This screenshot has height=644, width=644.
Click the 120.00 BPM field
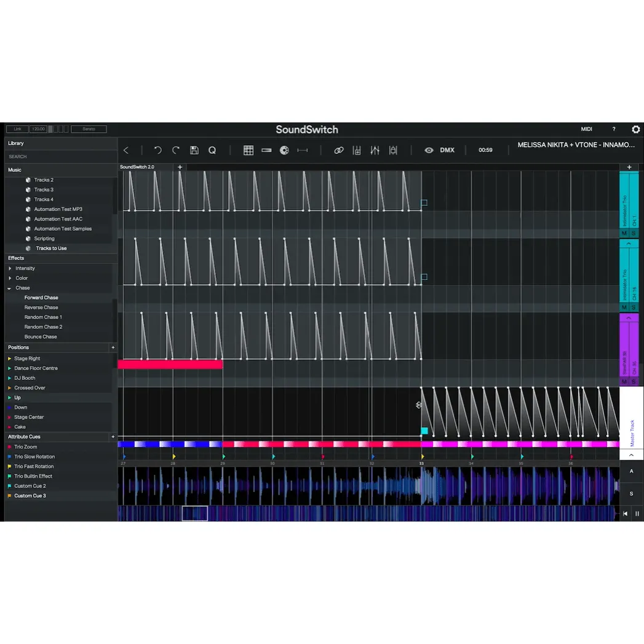pyautogui.click(x=38, y=129)
